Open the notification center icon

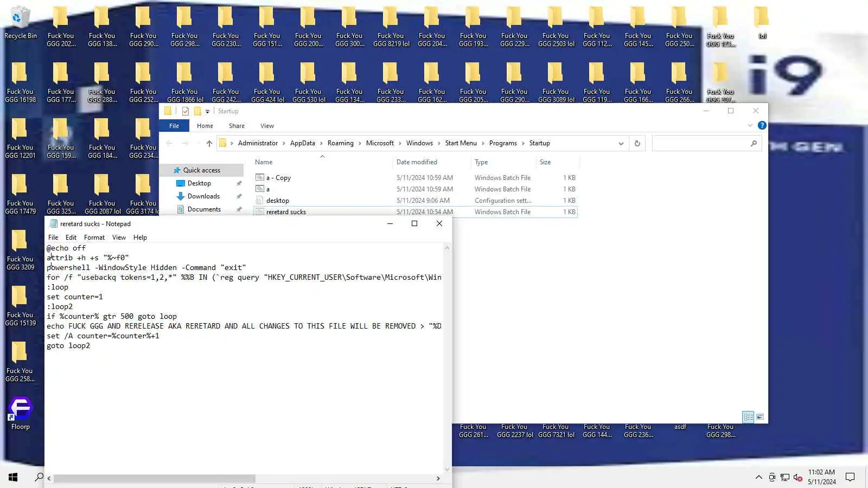[x=850, y=477]
